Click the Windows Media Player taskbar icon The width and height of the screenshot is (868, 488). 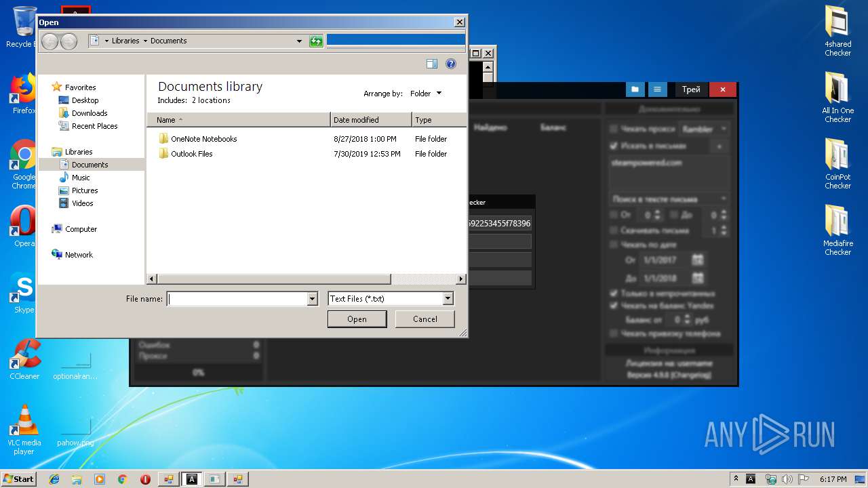pyautogui.click(x=100, y=479)
